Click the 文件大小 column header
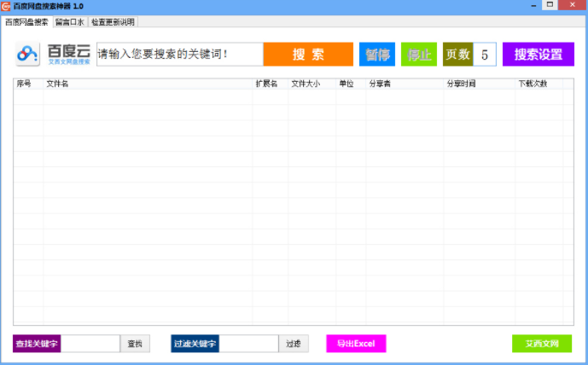 tap(305, 84)
